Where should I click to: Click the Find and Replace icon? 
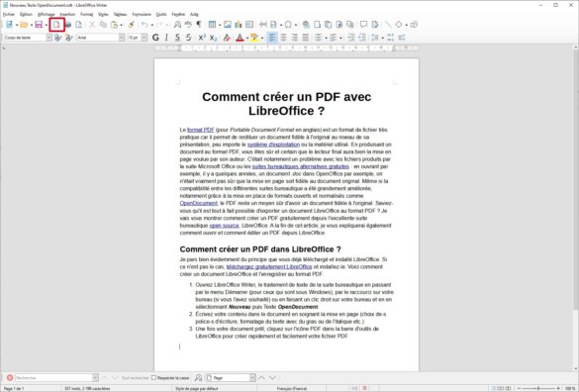click(177, 25)
